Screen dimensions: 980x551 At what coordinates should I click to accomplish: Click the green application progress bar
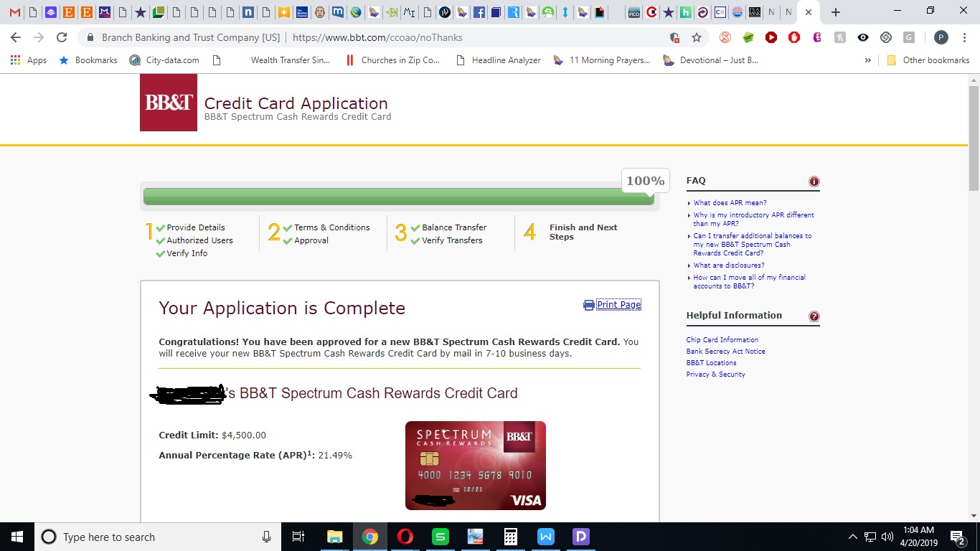399,197
